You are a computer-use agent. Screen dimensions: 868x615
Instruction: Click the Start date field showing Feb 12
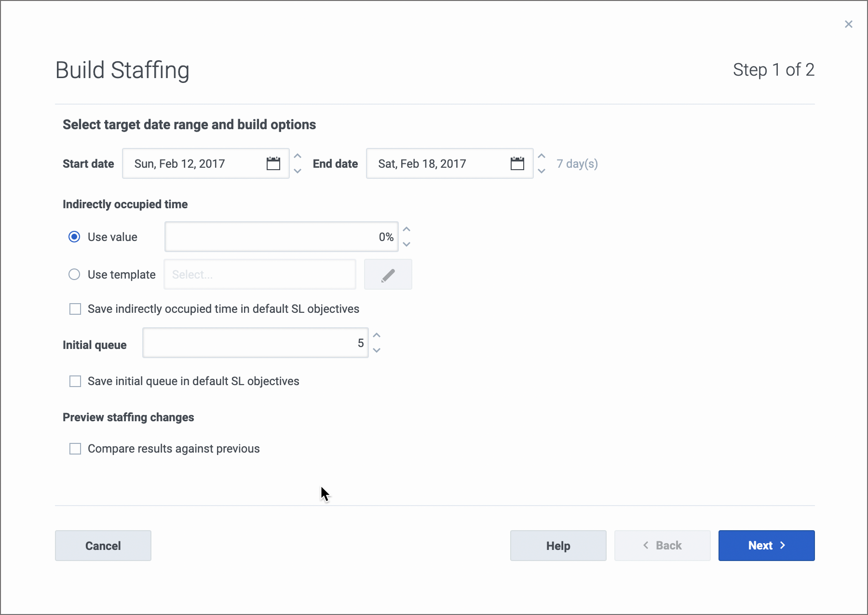point(206,163)
